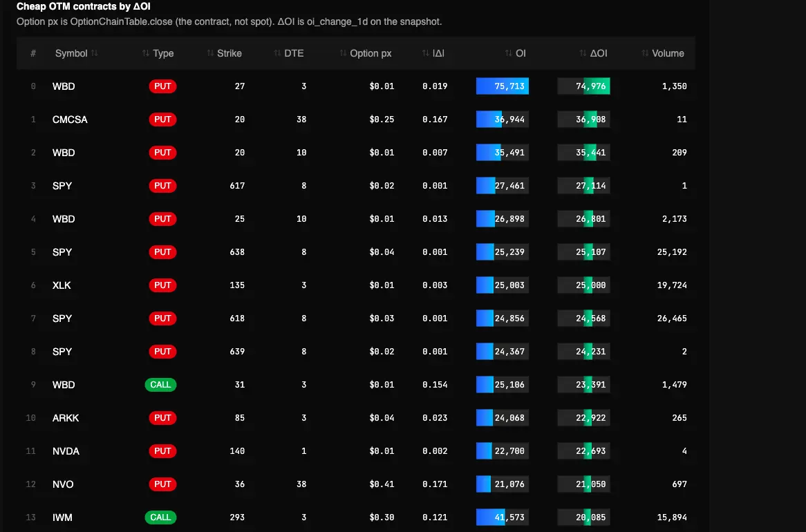The width and height of the screenshot is (806, 532).
Task: Click the Cheap OTM contracts by ΔOI title
Action: click(83, 7)
